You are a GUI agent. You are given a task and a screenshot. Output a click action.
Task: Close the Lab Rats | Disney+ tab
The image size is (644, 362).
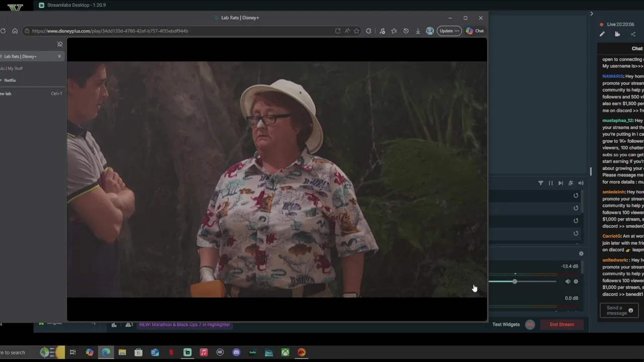point(59,56)
